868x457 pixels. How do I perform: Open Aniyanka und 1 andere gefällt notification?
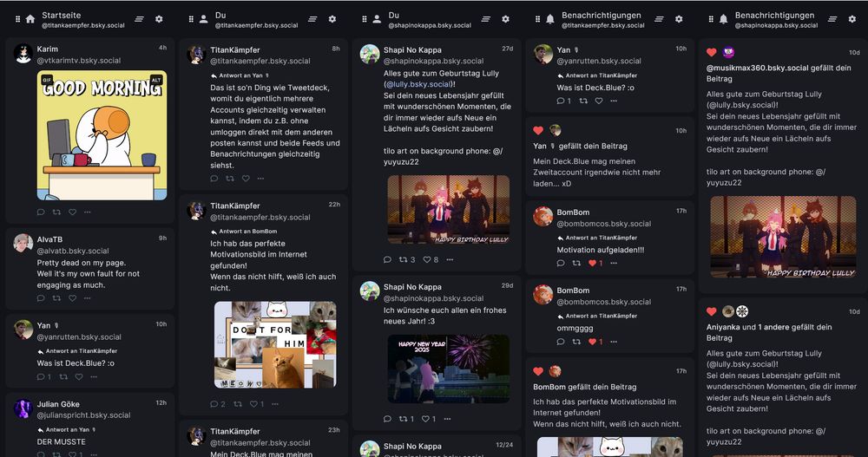[x=768, y=332]
